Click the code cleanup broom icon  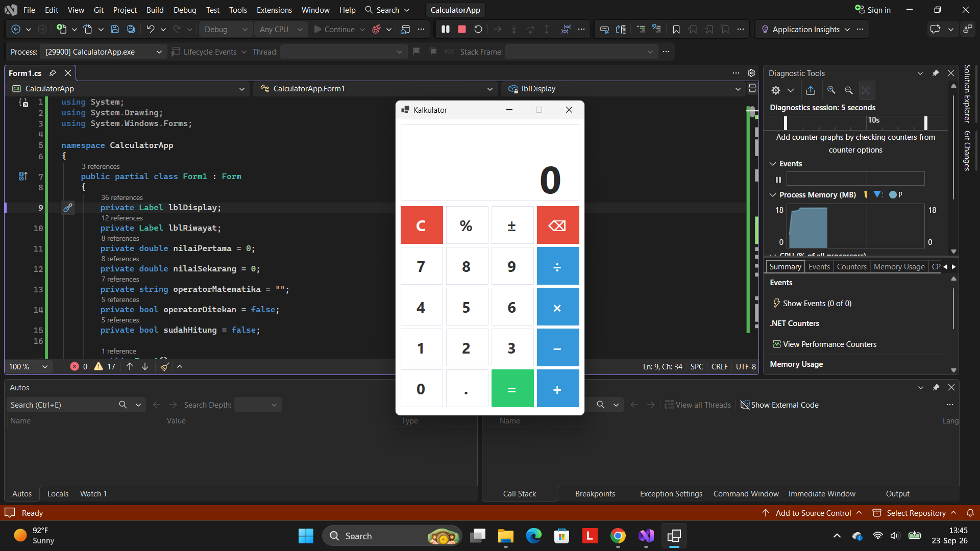coord(164,367)
